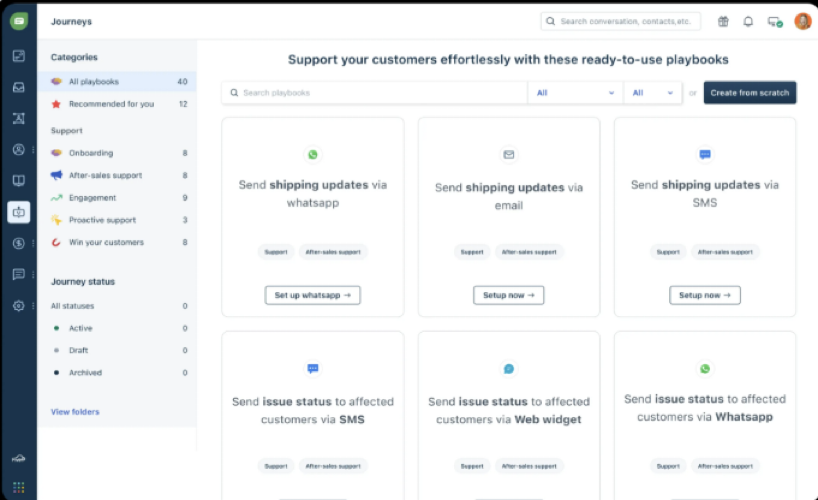818x500 pixels.
Task: Open the app switcher grid icon
Action: tap(19, 487)
